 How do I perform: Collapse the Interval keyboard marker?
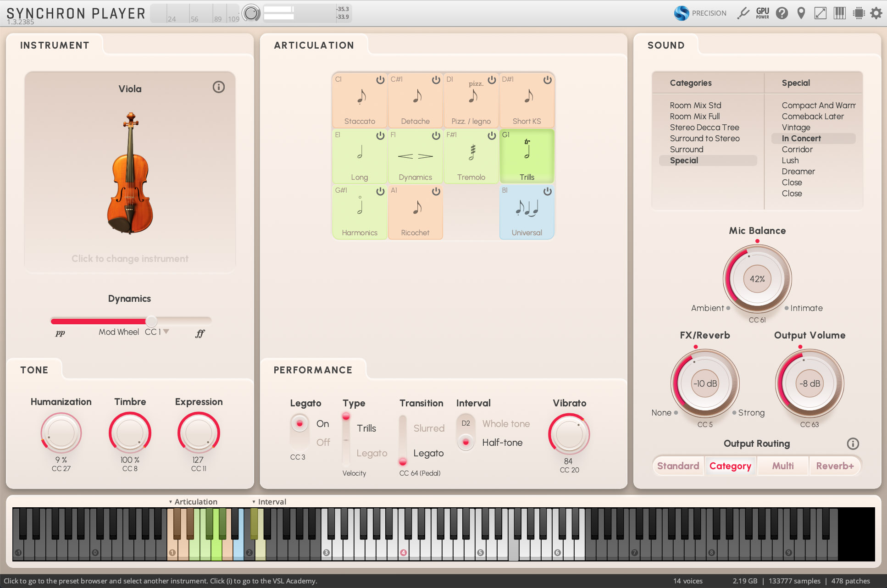click(x=254, y=502)
